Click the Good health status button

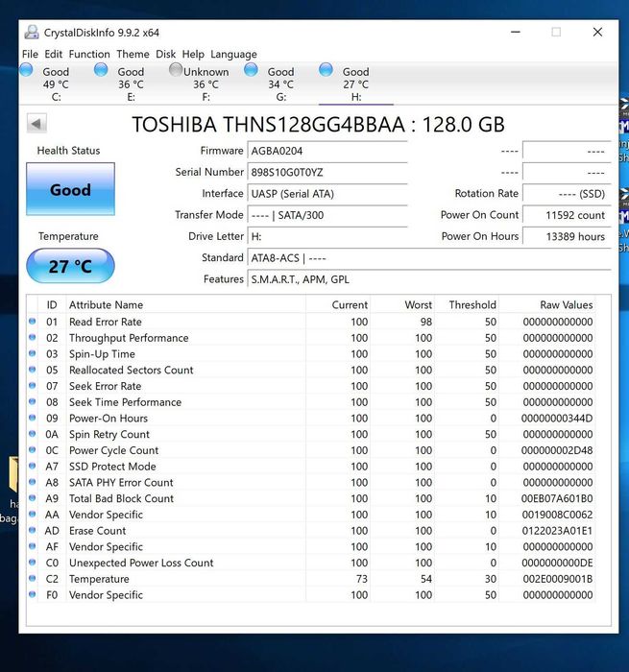(x=70, y=189)
